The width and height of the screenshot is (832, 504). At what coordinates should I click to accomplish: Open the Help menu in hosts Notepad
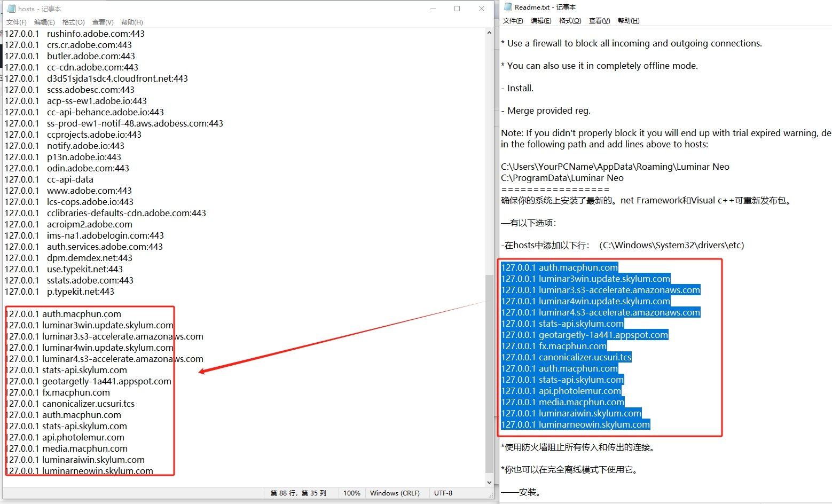[132, 22]
